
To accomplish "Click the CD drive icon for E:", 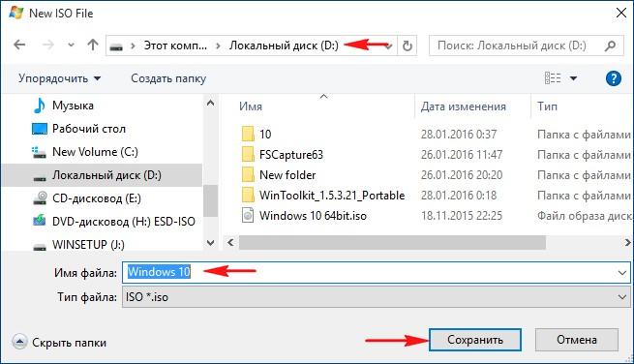I will click(40, 197).
